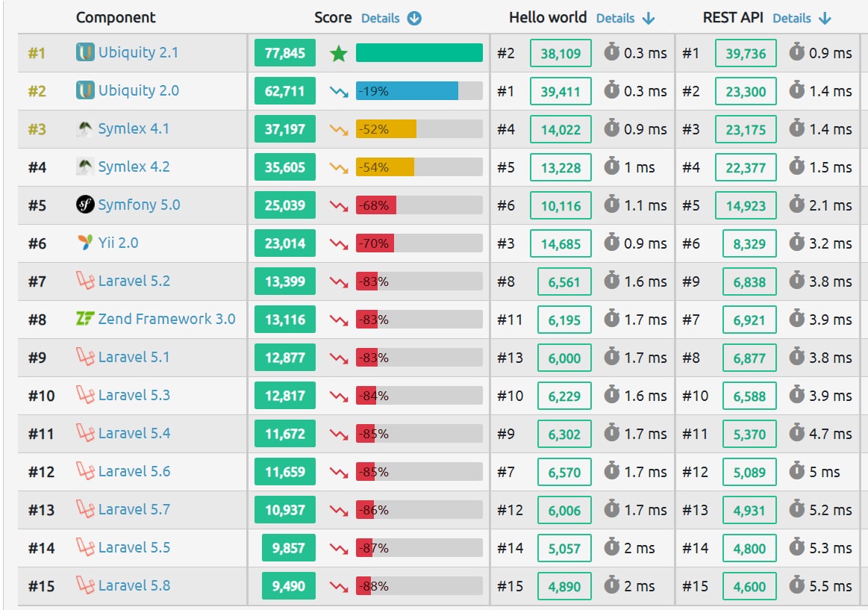Click the Hello world column header
This screenshot has height=610, width=868.
(548, 18)
